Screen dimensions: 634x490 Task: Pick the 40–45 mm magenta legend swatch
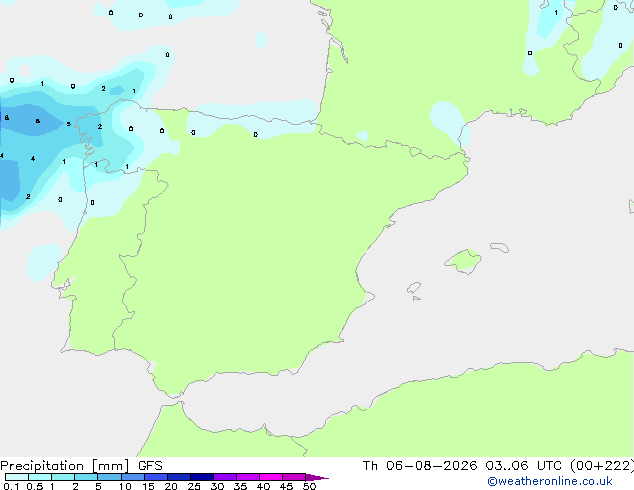[x=271, y=477]
